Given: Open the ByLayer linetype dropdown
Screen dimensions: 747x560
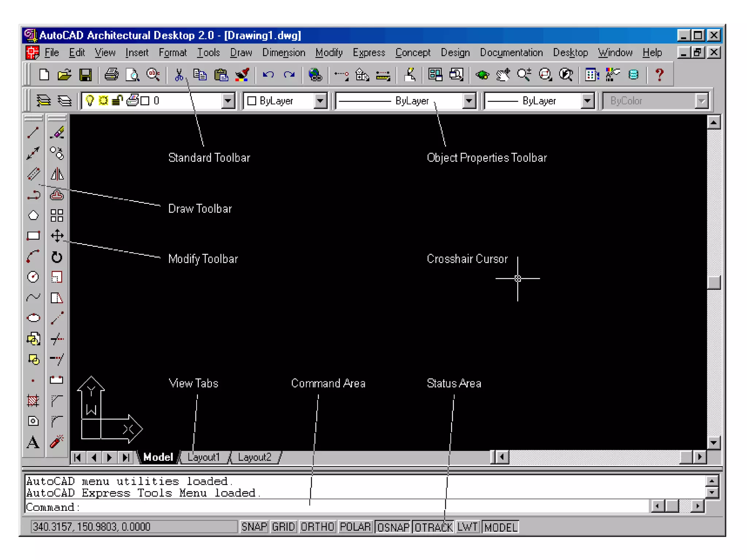Looking at the screenshot, I should [469, 101].
